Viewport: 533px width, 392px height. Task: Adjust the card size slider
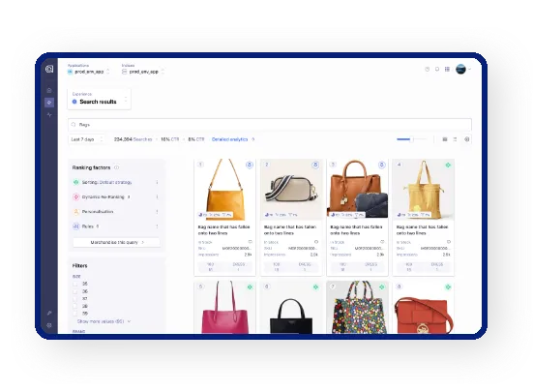coord(412,139)
